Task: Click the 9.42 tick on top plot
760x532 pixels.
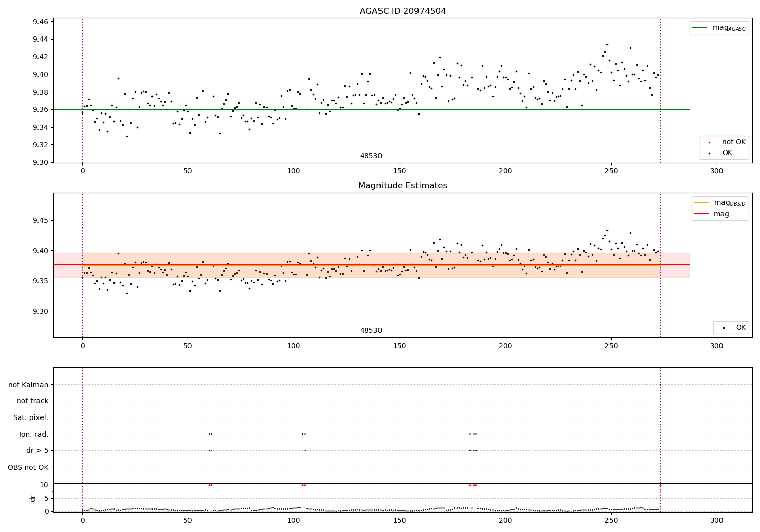Action: coord(41,57)
